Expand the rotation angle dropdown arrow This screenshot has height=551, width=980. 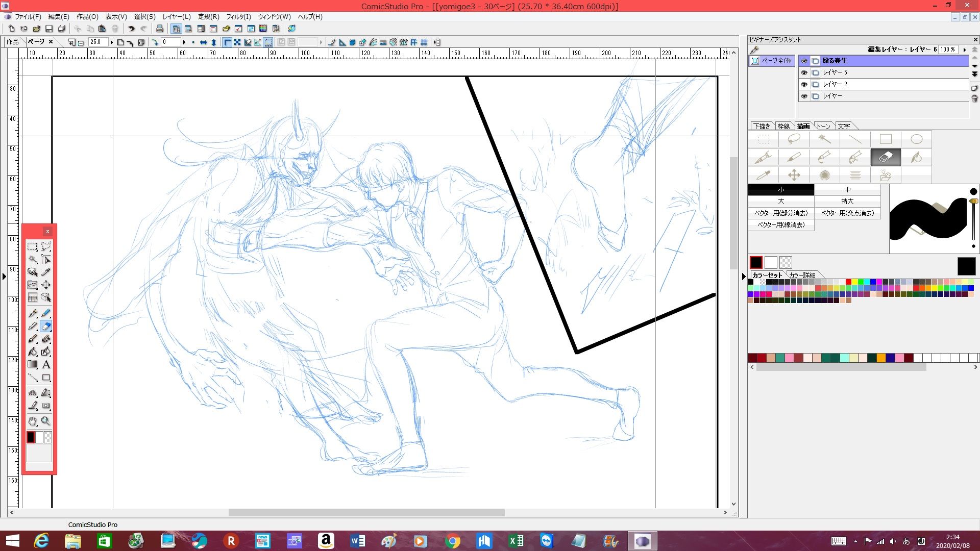[x=184, y=42]
